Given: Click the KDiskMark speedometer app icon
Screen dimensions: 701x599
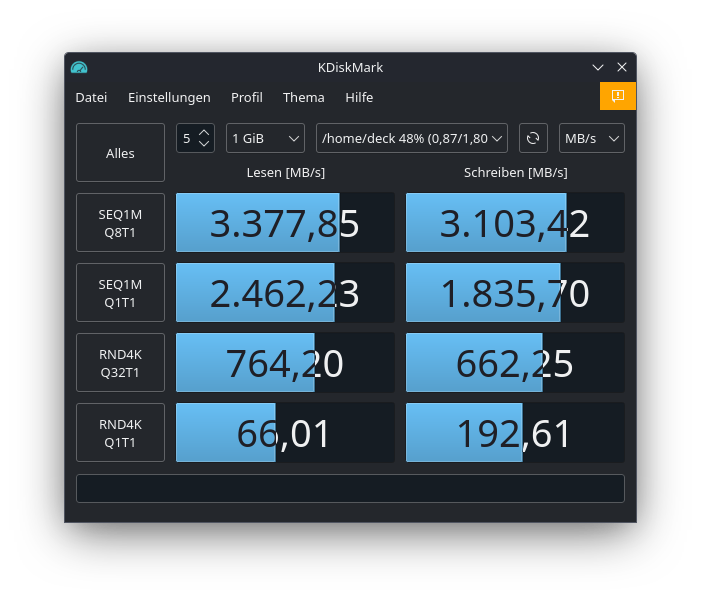Looking at the screenshot, I should [x=79, y=67].
